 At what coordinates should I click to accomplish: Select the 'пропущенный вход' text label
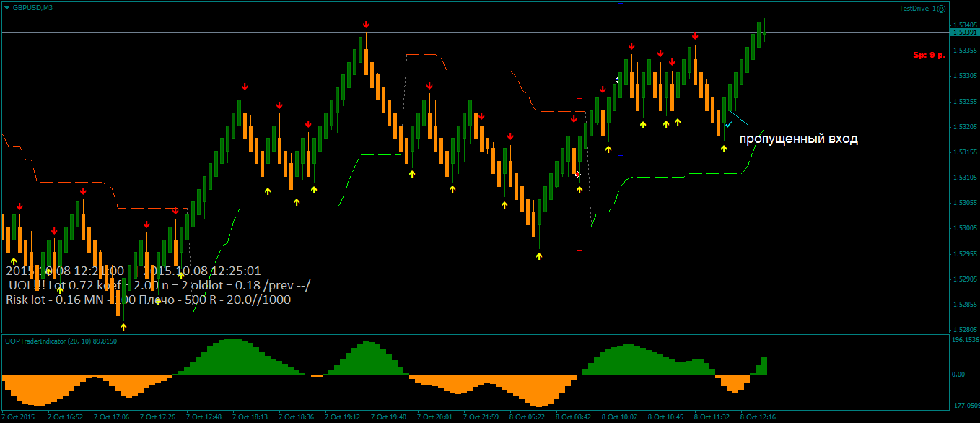(799, 139)
